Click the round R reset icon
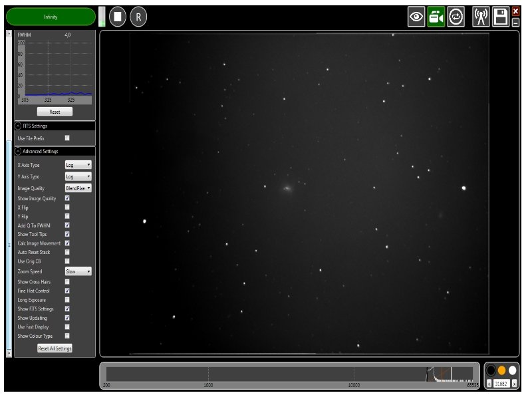 click(138, 17)
